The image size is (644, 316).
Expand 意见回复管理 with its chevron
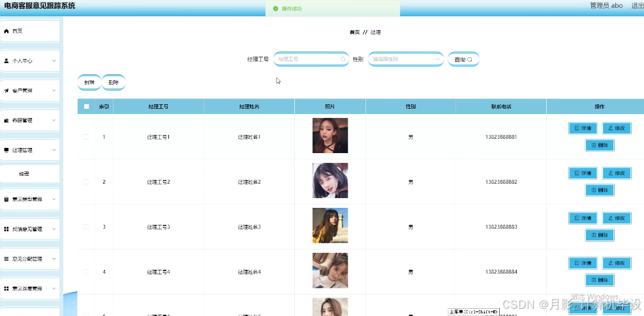click(x=54, y=289)
